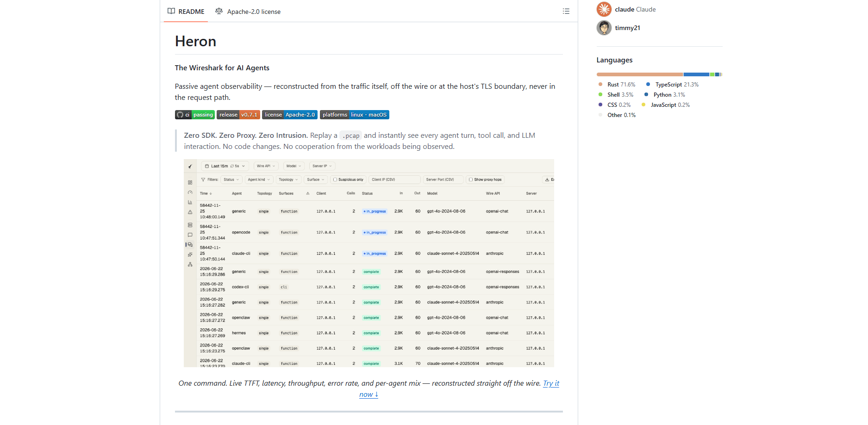Click the license Apache-2.0 badge
Image resolution: width=868 pixels, height=425 pixels.
point(290,115)
